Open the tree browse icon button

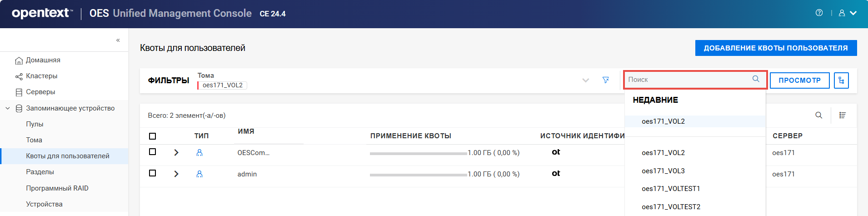[841, 80]
